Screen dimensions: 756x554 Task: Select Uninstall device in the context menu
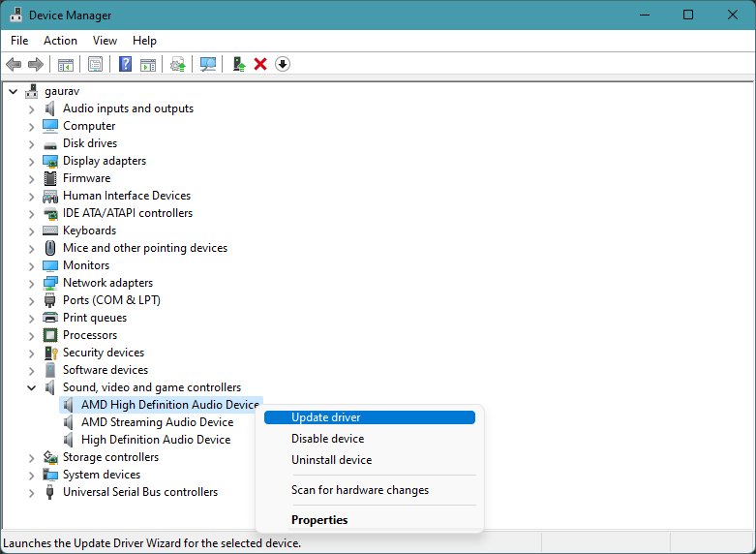pyautogui.click(x=331, y=460)
